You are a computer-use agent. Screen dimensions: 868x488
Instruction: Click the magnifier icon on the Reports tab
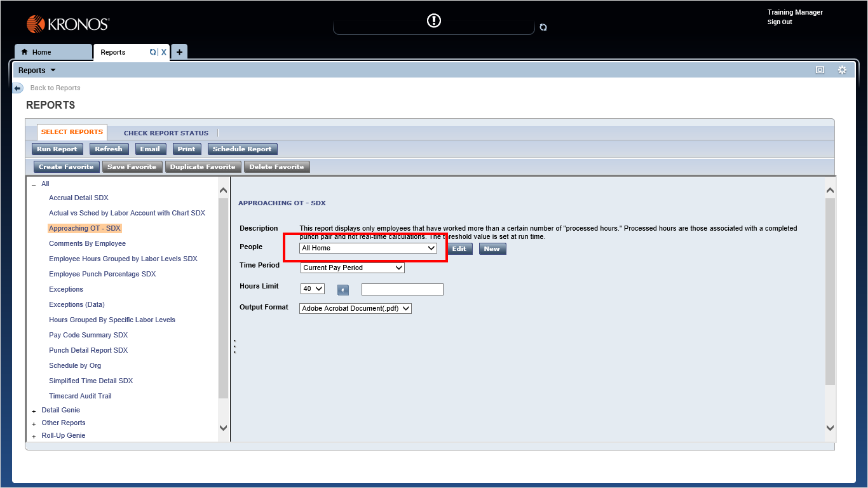pyautogui.click(x=153, y=51)
